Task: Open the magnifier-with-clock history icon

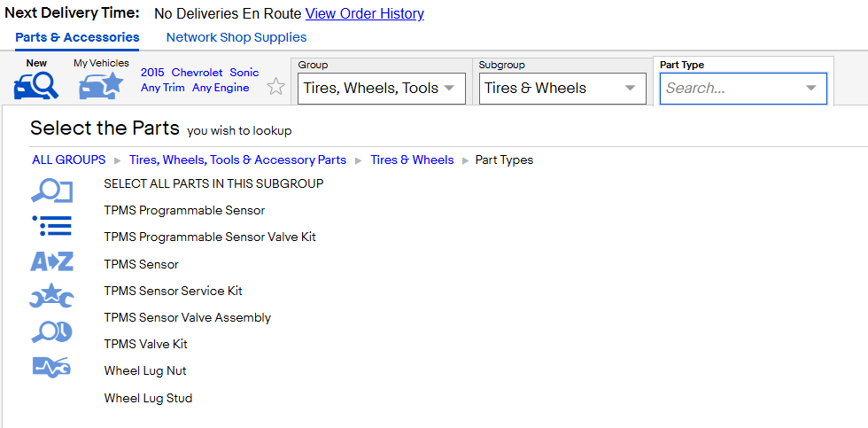Action: tap(51, 331)
